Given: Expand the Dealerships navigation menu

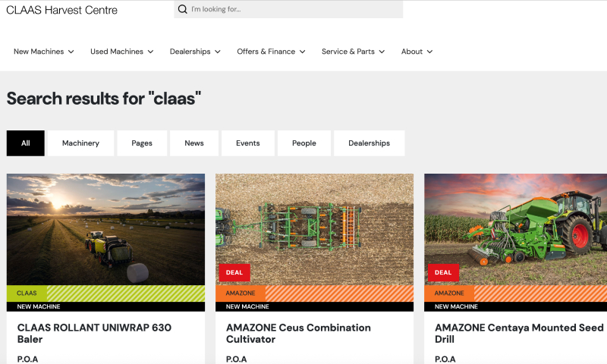Looking at the screenshot, I should point(195,52).
